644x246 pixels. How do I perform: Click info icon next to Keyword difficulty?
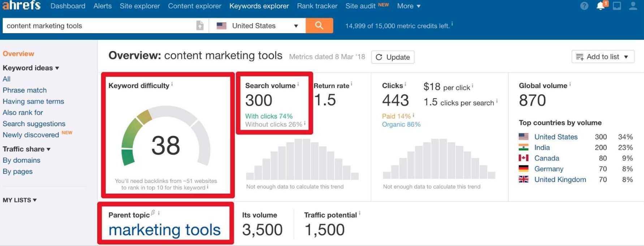[x=172, y=84]
